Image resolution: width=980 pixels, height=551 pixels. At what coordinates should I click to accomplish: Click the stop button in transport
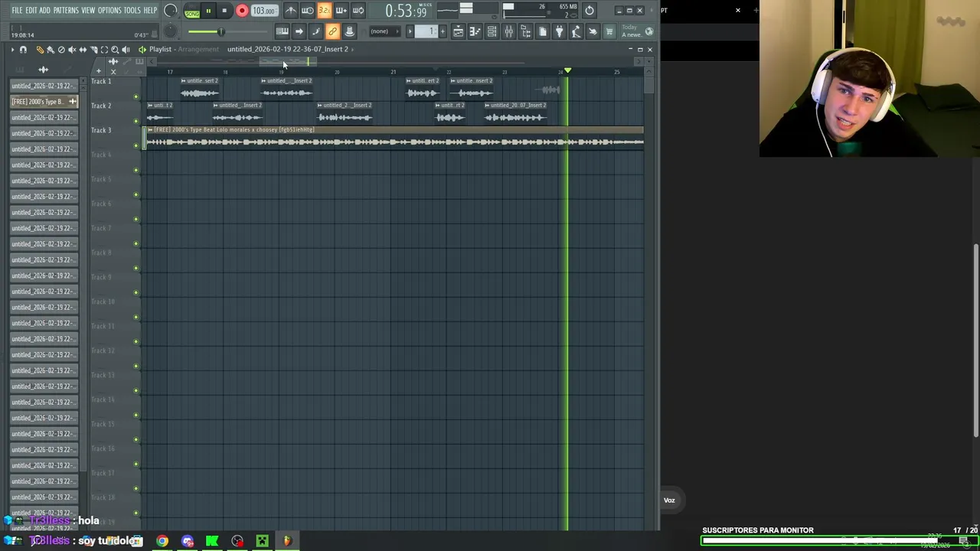(x=224, y=11)
